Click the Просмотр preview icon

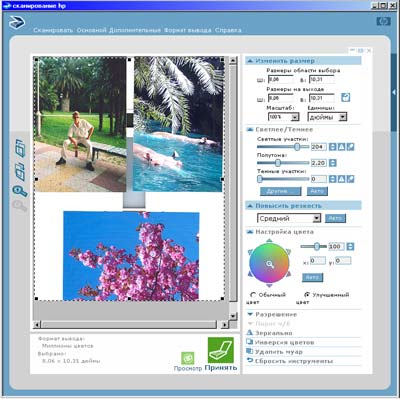188,358
